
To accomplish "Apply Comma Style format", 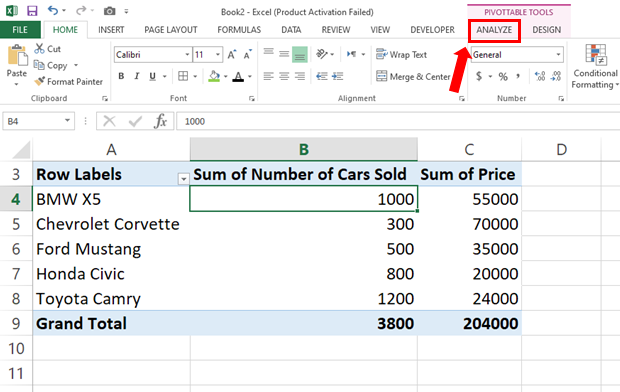I will [x=518, y=76].
